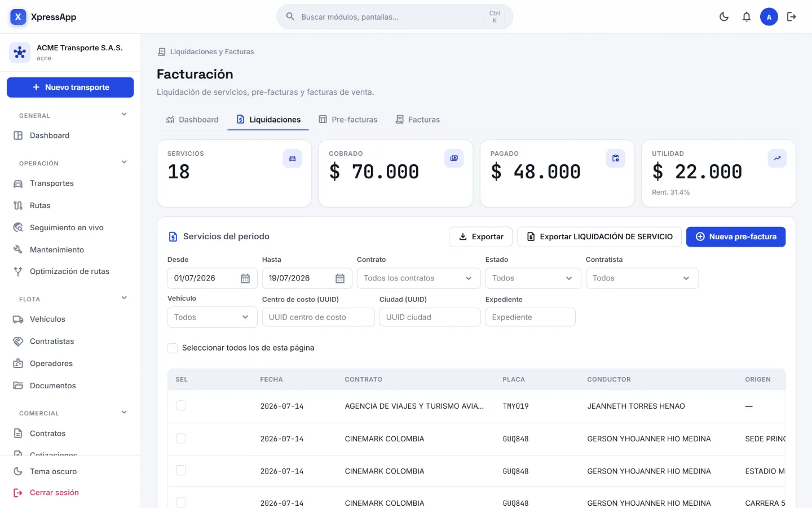Toggle Tema oscuro in sidebar footer
The width and height of the screenshot is (812, 508).
click(x=70, y=471)
